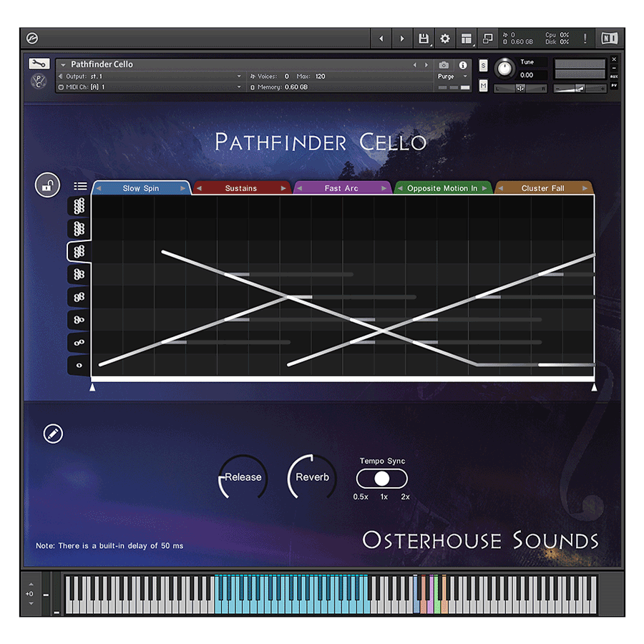Click the camera snapshot icon
Screen dimensions: 644x644
pos(444,65)
